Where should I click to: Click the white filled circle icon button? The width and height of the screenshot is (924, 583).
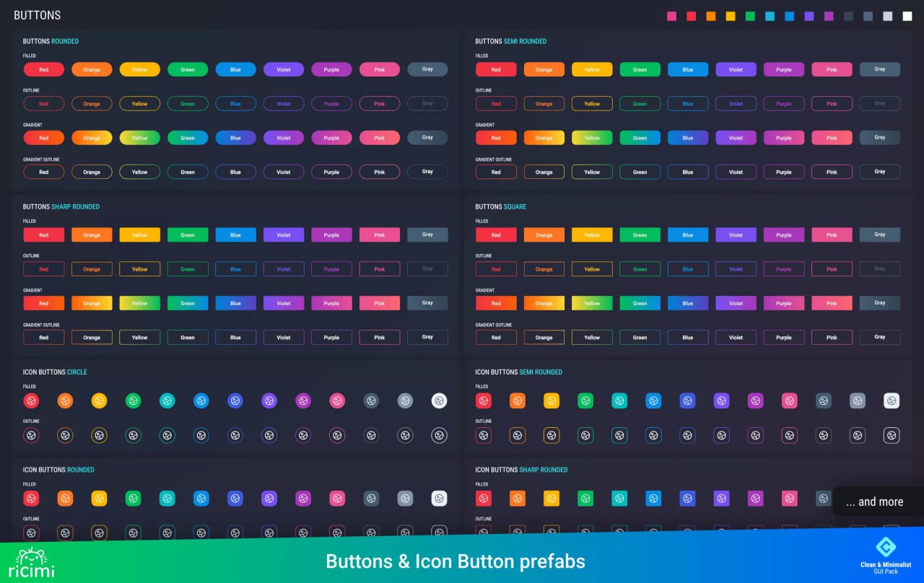(439, 400)
